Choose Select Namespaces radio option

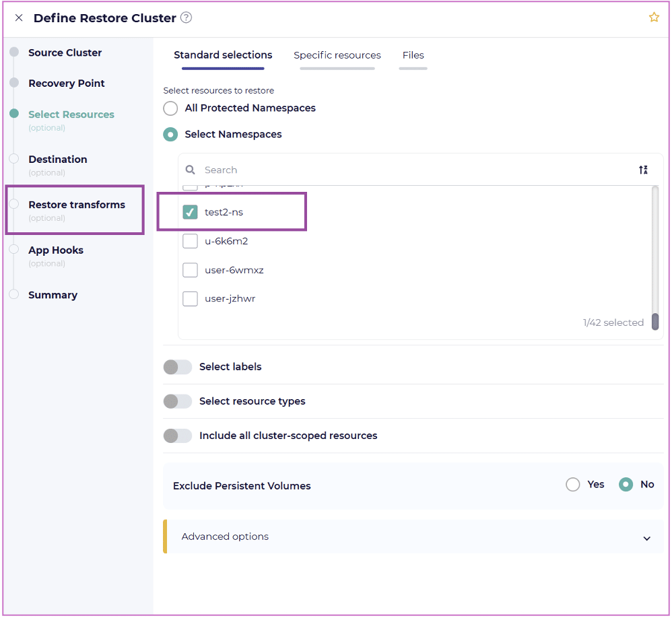tap(170, 135)
